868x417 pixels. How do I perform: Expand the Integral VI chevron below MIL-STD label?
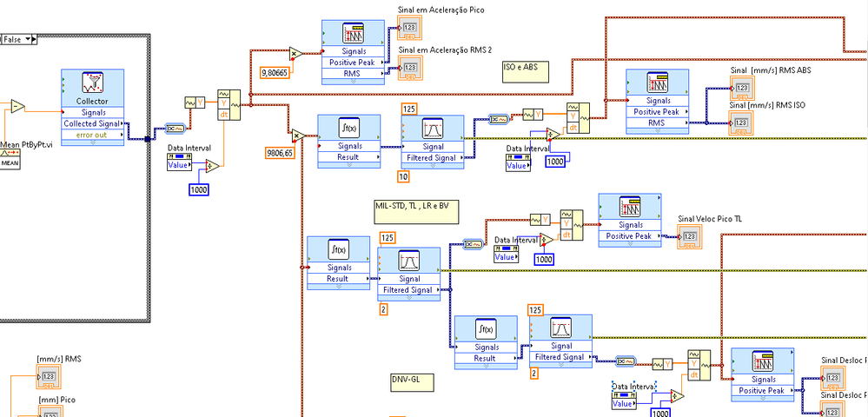pyautogui.click(x=338, y=287)
